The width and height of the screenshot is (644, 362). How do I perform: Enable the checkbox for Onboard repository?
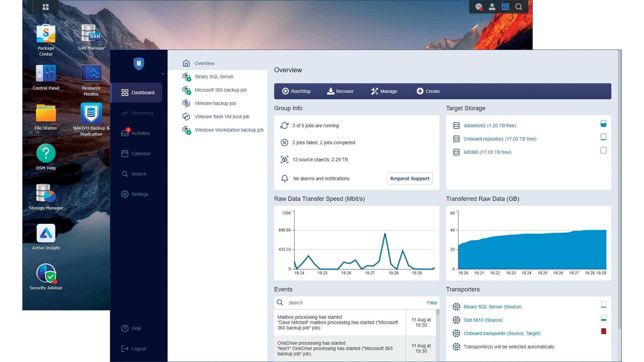pyautogui.click(x=603, y=137)
